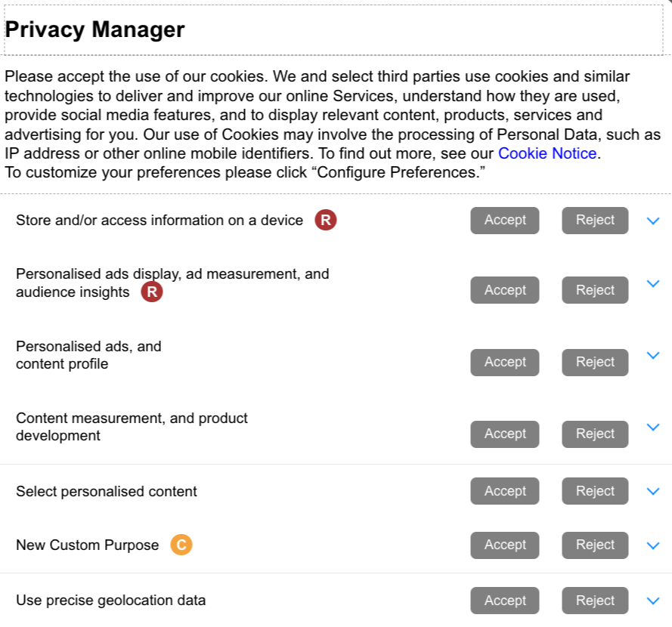Accept Personalised ads display and ad measurement
This screenshot has height=627, width=672.
coord(505,290)
